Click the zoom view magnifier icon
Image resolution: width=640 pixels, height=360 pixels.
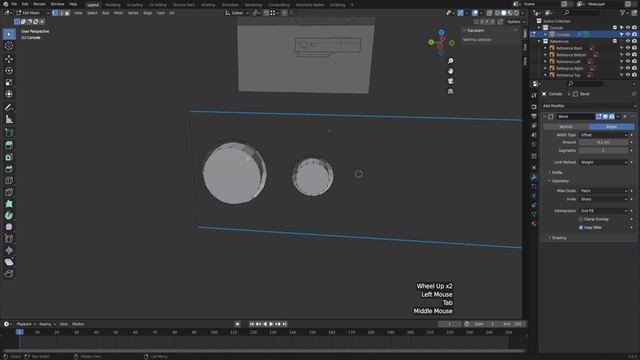click(451, 61)
